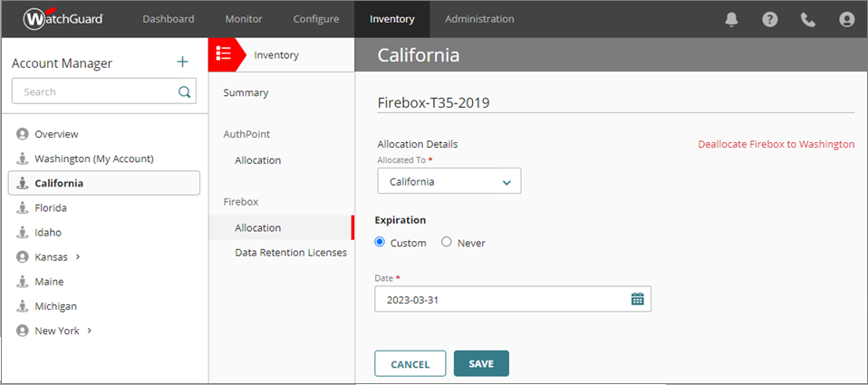Screen dimensions: 868x385
Task: Select the Never expiration radio button
Action: point(446,242)
